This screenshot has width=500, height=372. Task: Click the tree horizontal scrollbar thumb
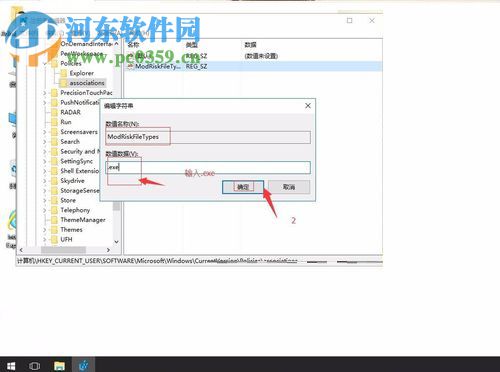63,250
